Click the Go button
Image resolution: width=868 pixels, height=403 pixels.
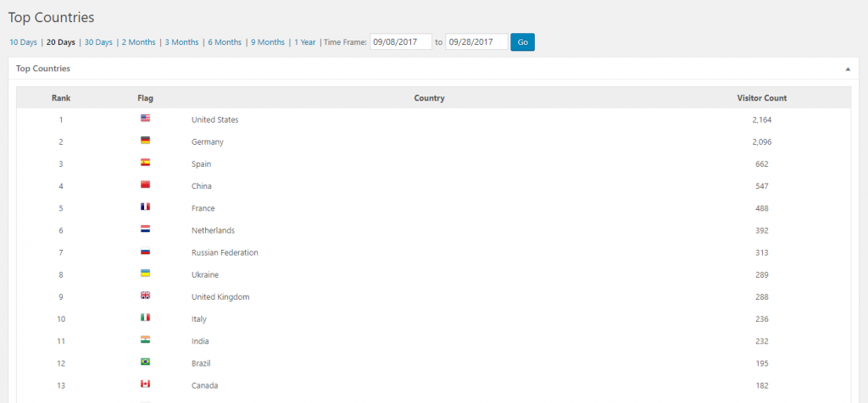pos(522,42)
